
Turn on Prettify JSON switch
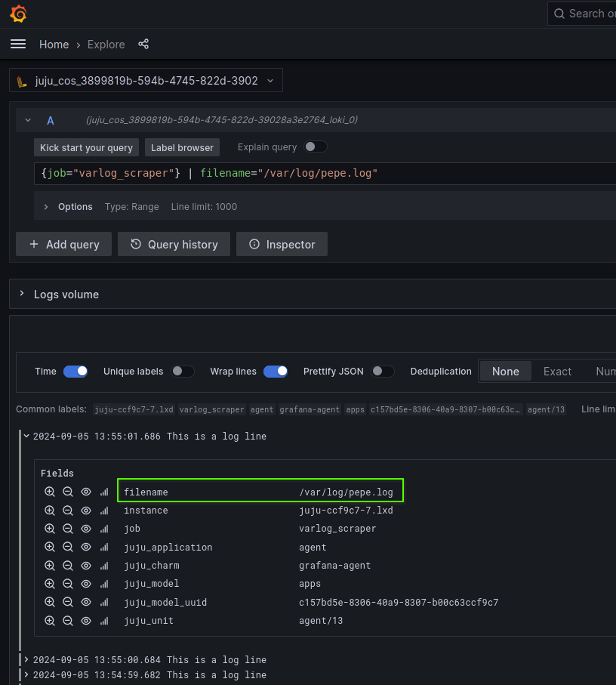click(x=382, y=371)
